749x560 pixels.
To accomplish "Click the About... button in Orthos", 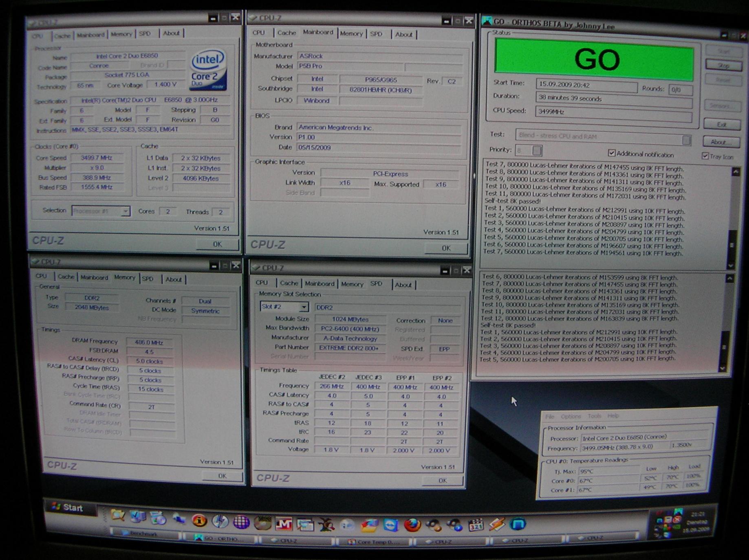I will click(721, 142).
